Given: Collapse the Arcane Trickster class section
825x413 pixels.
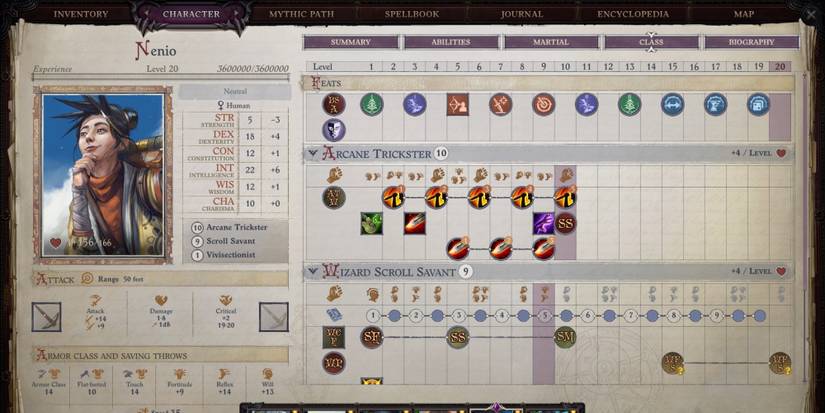Looking at the screenshot, I should tap(313, 154).
